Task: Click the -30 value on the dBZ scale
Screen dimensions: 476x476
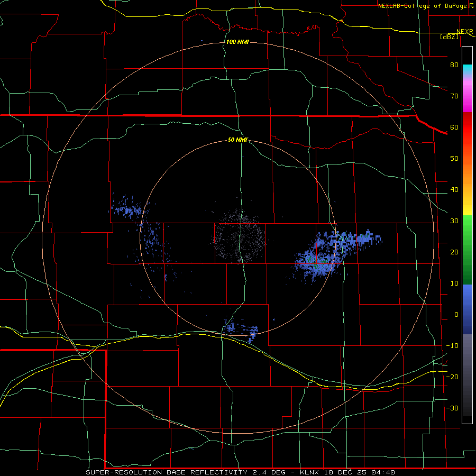Action: pyautogui.click(x=452, y=408)
